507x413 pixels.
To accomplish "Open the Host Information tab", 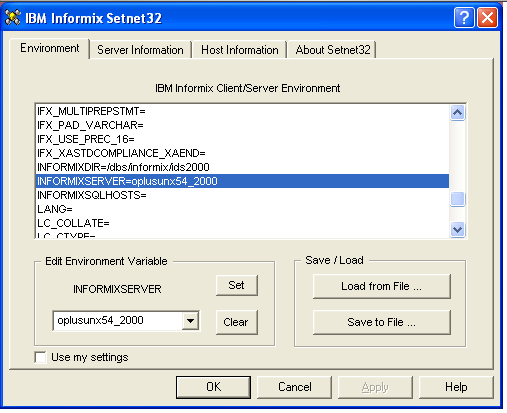I will (x=240, y=50).
